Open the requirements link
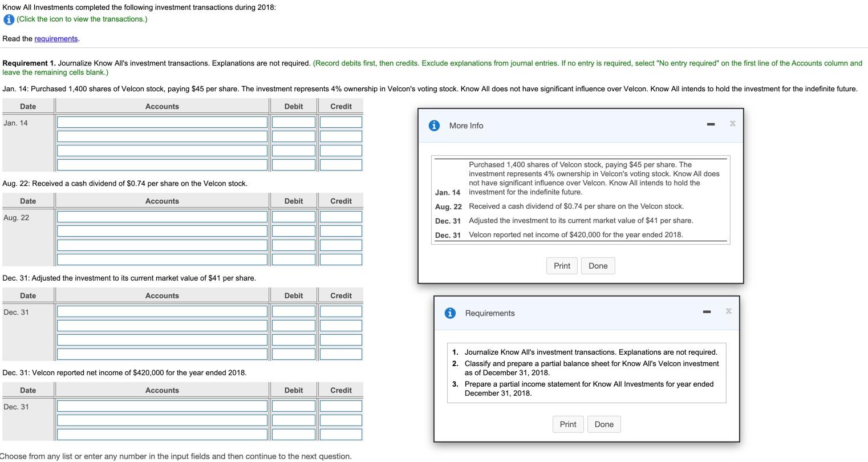The height and width of the screenshot is (462, 868). 56,39
